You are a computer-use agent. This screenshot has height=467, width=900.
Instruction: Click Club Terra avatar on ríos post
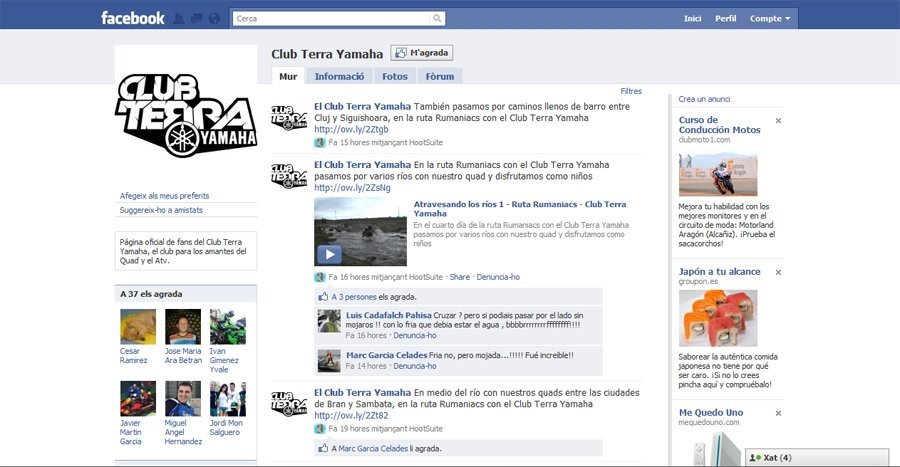[289, 176]
